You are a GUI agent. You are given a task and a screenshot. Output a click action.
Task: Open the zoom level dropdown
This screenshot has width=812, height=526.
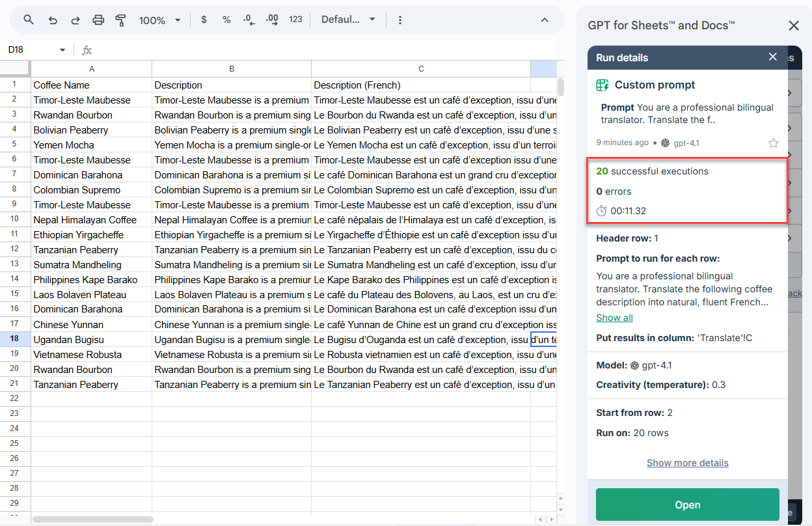[x=159, y=20]
